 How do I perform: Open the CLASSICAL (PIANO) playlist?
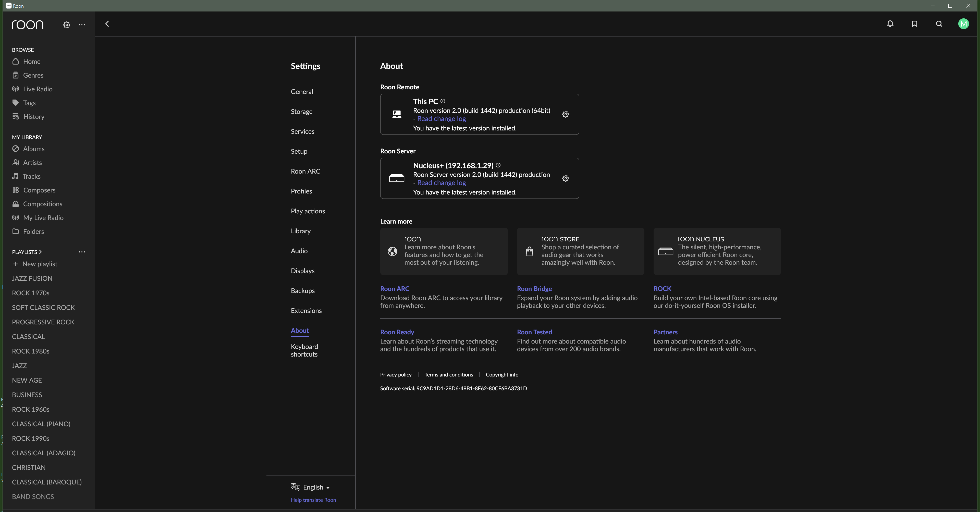41,424
